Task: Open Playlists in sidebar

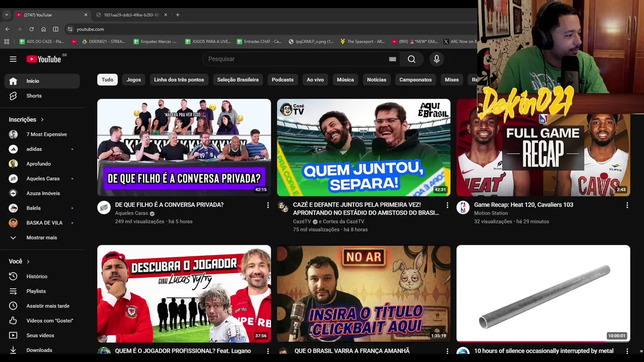Action: (42, 291)
